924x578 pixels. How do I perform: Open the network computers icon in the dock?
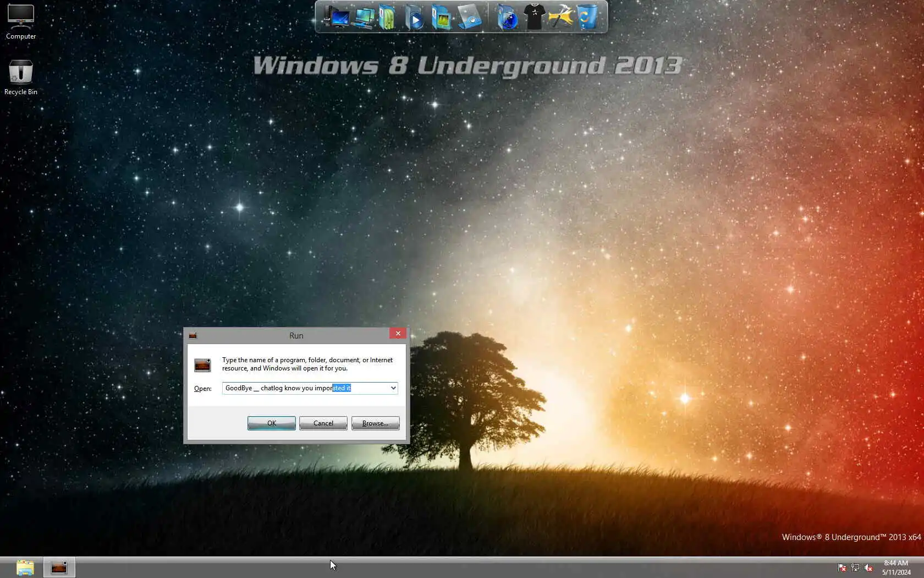(363, 17)
